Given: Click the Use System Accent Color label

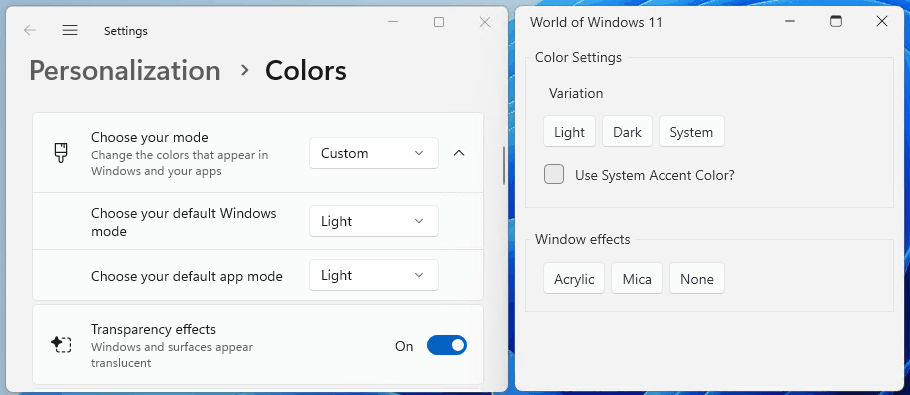Looking at the screenshot, I should tap(655, 175).
